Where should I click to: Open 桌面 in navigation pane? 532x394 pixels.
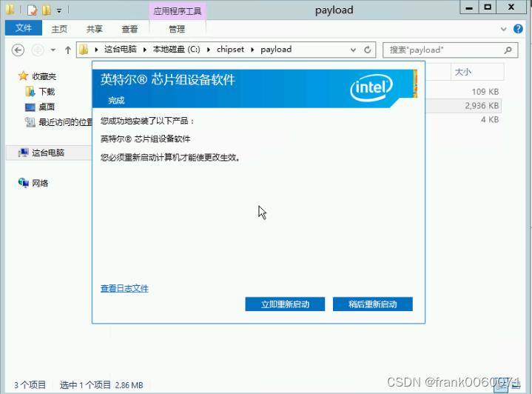47,107
